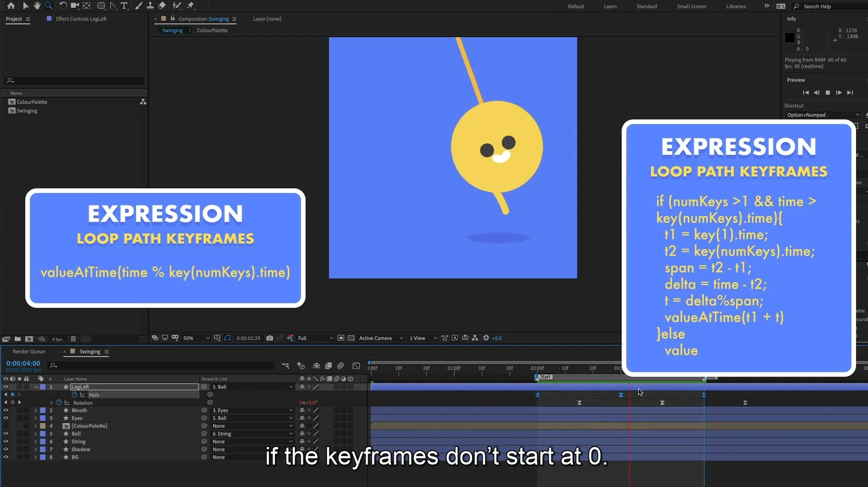This screenshot has width=868, height=487.
Task: Click the Composition Flowchart icon in viewer
Action: tap(475, 338)
